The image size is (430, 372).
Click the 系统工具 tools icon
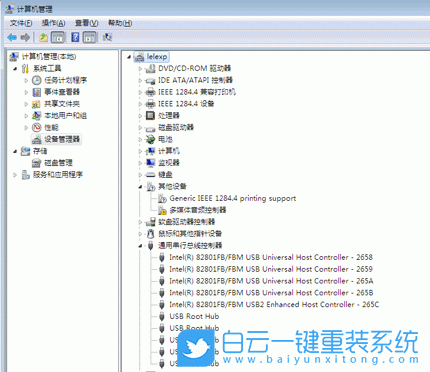[x=25, y=69]
